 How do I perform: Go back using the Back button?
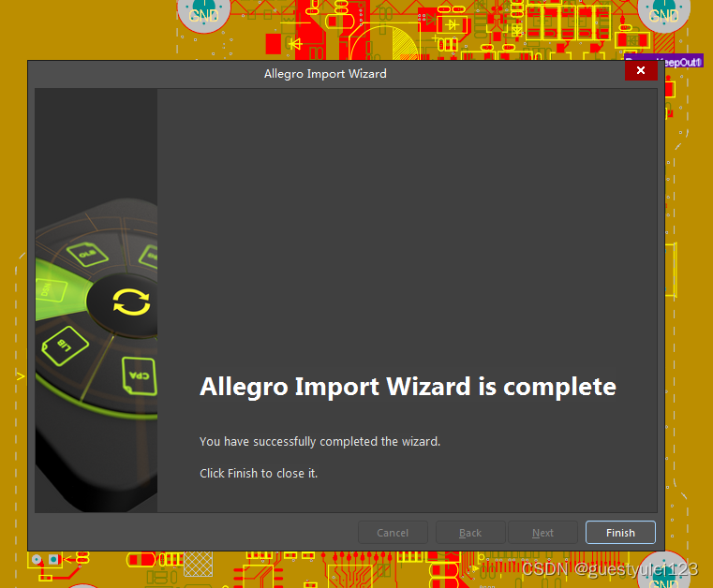click(470, 532)
